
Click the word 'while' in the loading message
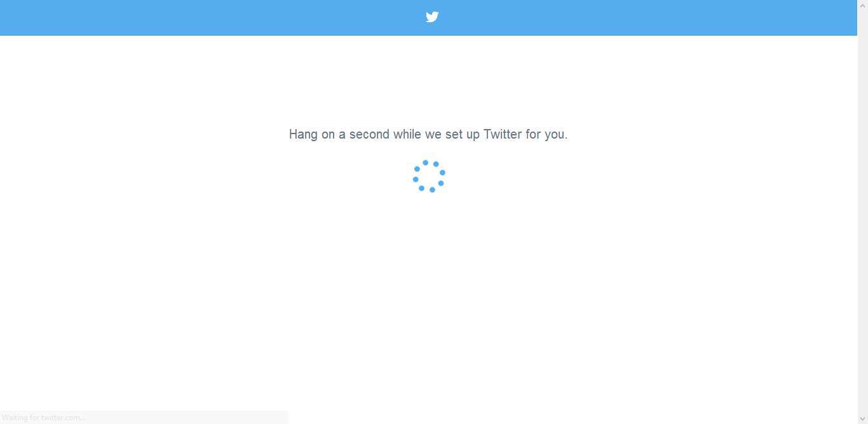point(407,134)
